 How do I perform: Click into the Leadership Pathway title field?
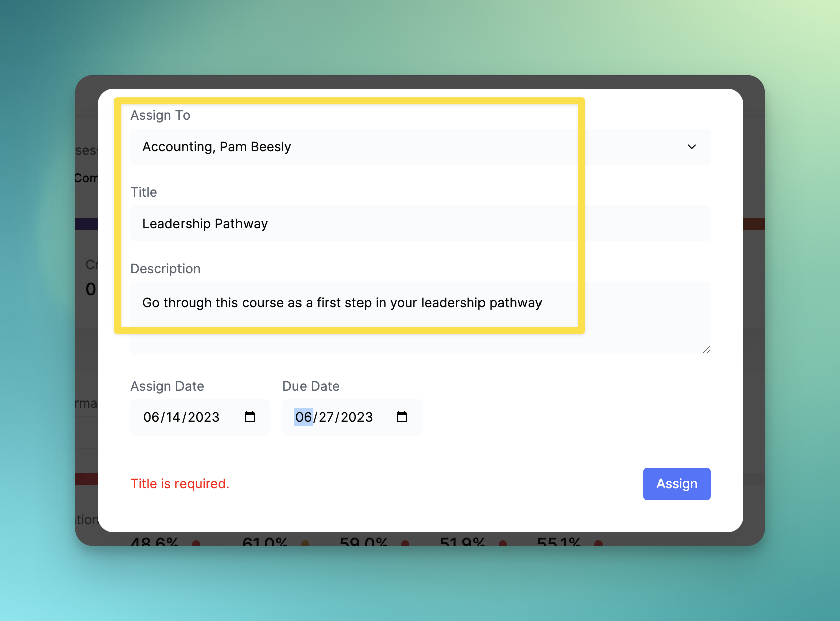point(403,224)
